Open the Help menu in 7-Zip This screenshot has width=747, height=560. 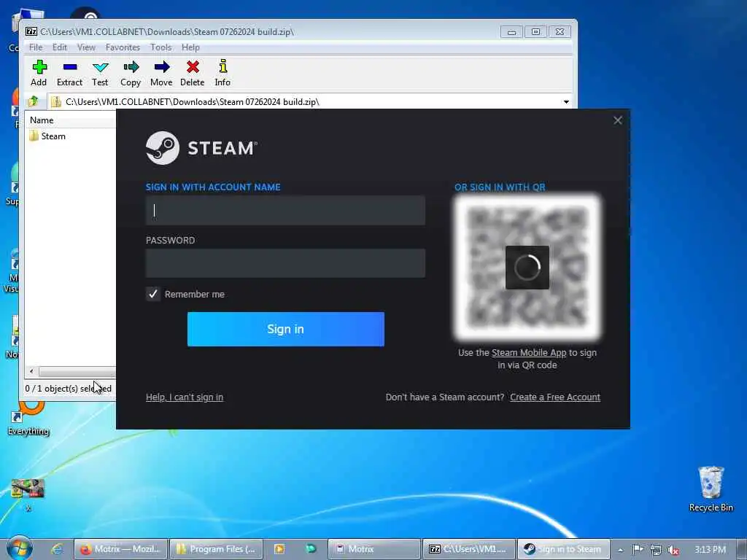[190, 47]
